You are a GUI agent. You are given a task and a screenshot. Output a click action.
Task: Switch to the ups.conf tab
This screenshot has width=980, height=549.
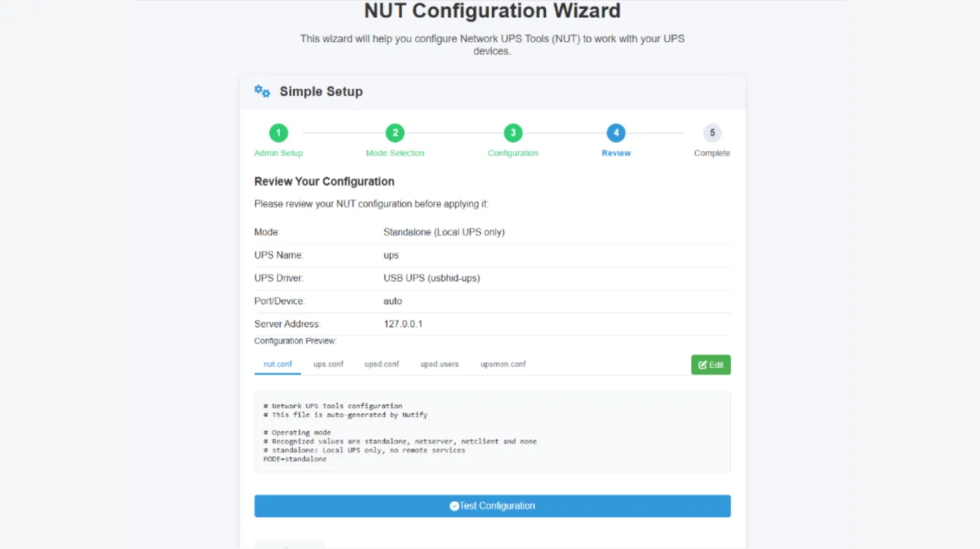pyautogui.click(x=328, y=364)
